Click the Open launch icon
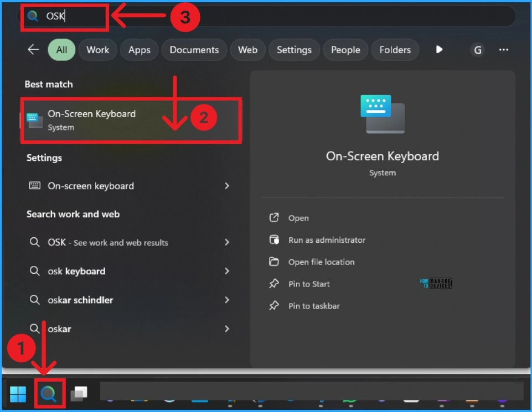 pos(274,217)
